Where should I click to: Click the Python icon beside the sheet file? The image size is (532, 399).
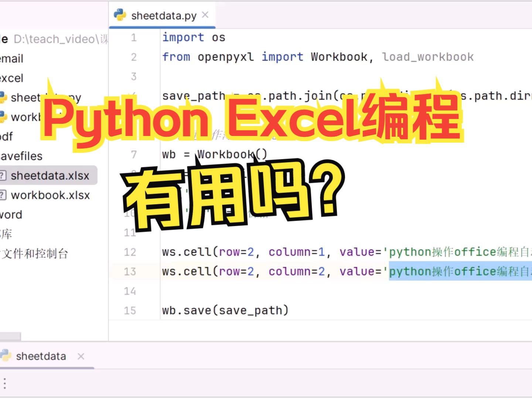[3, 97]
